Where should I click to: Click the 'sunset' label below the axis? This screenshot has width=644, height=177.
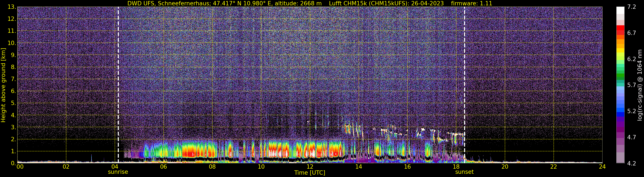pos(464,172)
